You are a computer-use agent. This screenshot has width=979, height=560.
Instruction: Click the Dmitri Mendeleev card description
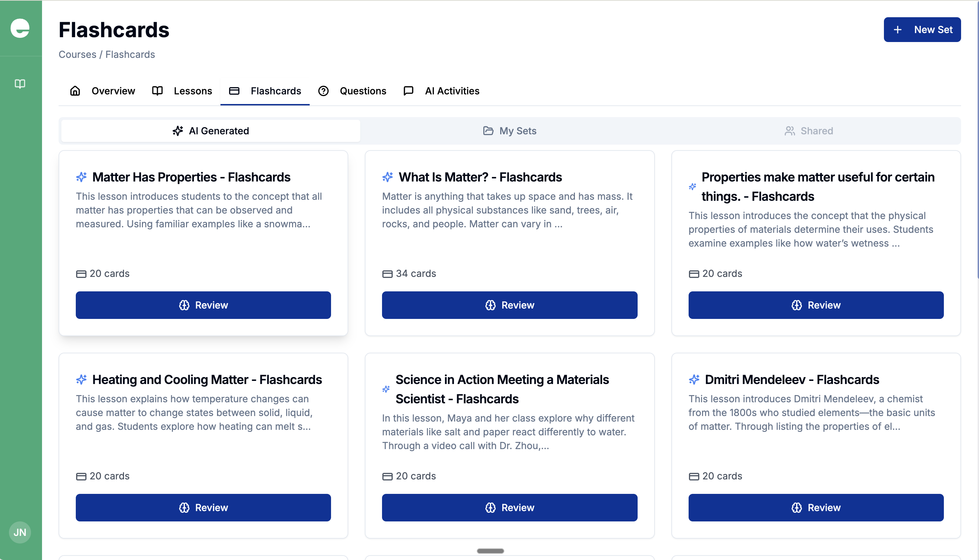(x=812, y=413)
